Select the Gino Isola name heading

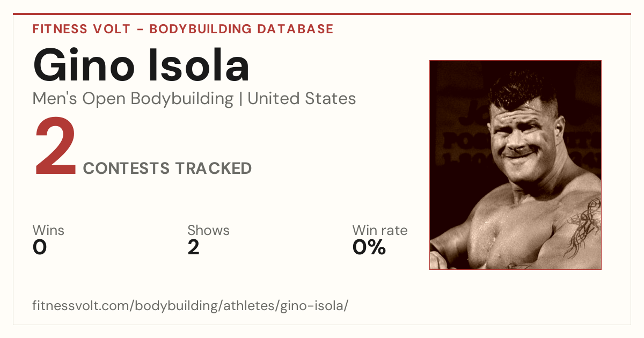[141, 65]
